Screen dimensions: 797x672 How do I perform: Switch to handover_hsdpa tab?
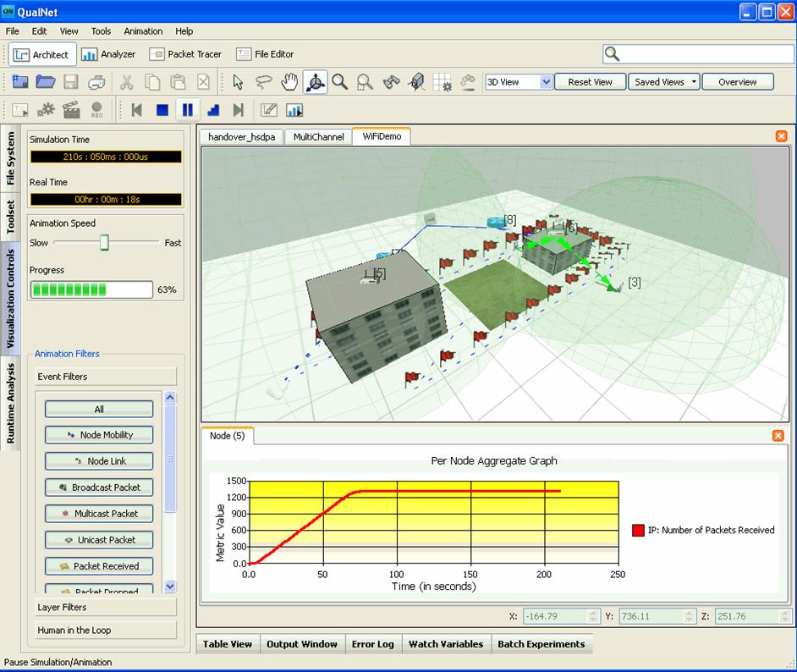241,137
